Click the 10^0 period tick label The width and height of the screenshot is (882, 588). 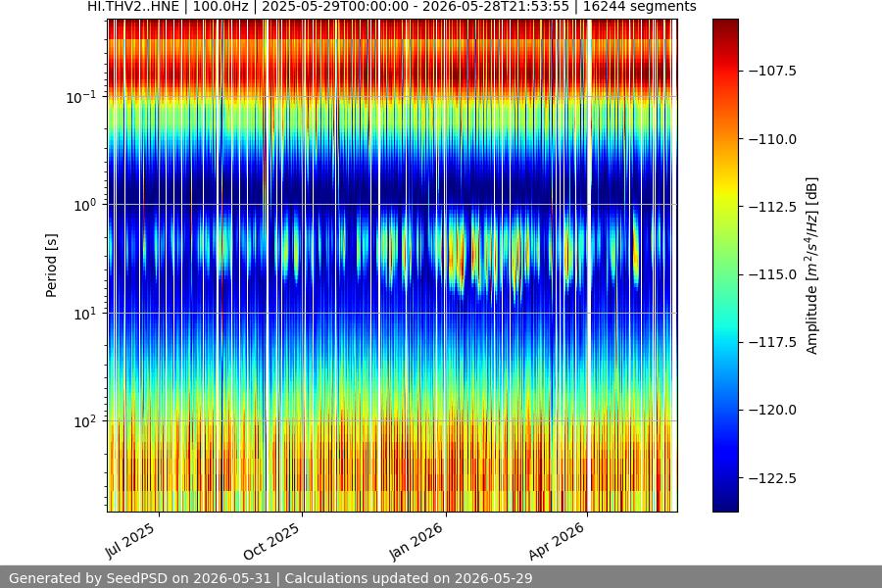tap(84, 205)
